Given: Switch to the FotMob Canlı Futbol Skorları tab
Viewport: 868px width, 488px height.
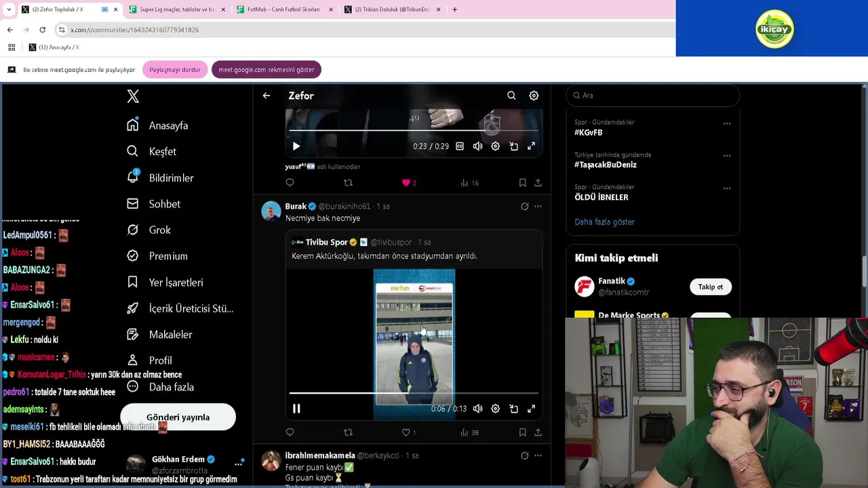Looking at the screenshot, I should click(x=285, y=9).
